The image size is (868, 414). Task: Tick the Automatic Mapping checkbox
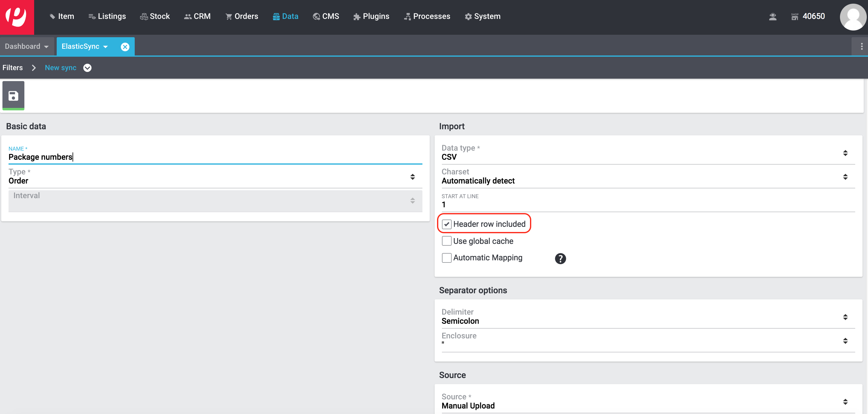coord(446,258)
